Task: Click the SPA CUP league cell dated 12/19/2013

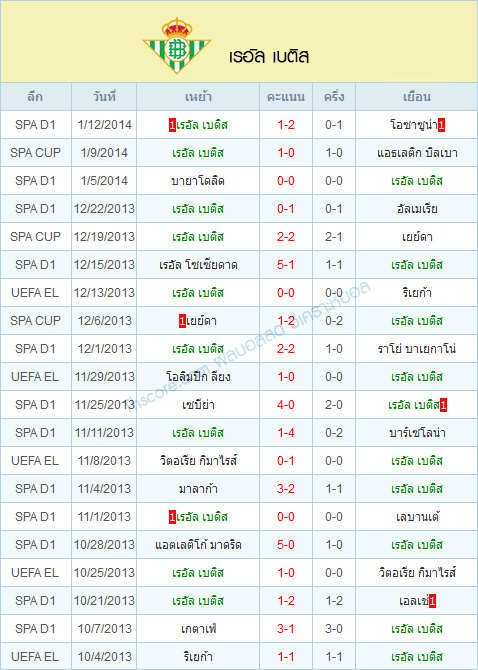Action: [35, 237]
